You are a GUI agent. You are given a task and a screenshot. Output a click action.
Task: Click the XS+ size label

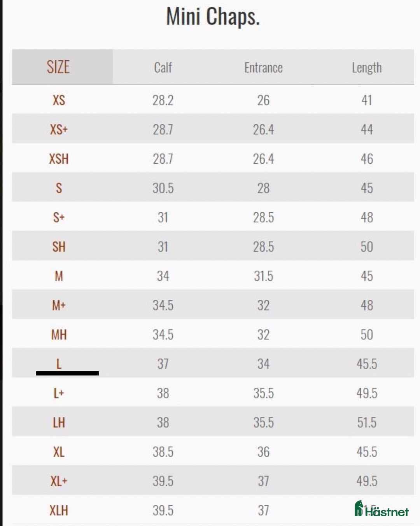coord(59,129)
